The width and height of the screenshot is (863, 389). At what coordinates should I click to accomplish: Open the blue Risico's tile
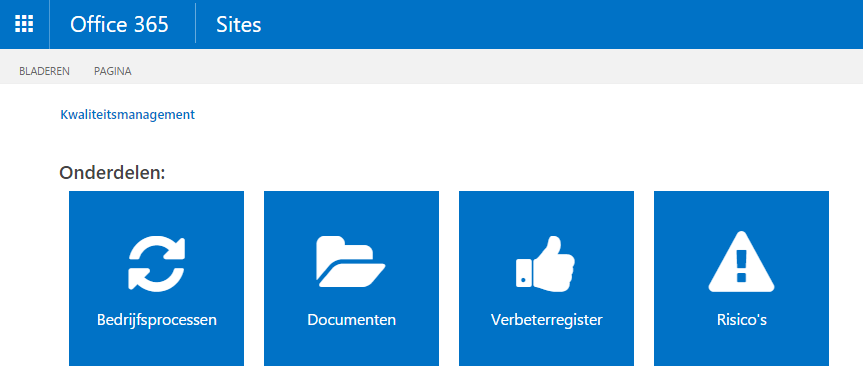click(x=741, y=278)
